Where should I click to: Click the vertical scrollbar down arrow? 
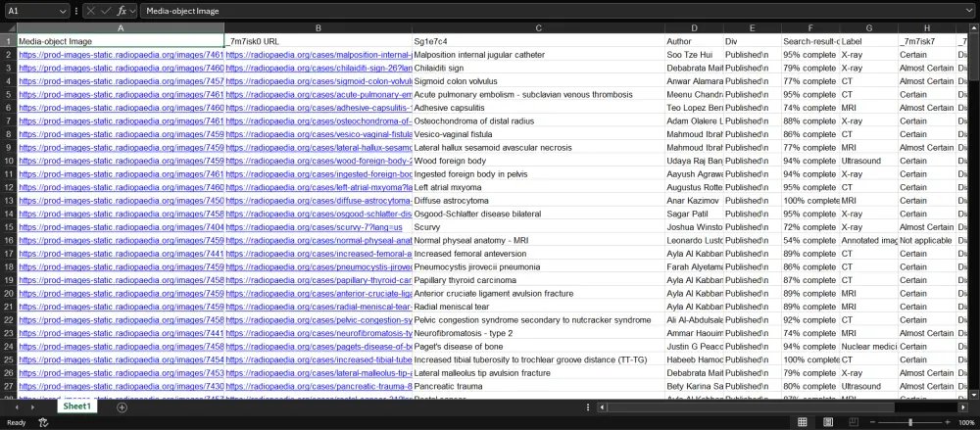(x=975, y=395)
